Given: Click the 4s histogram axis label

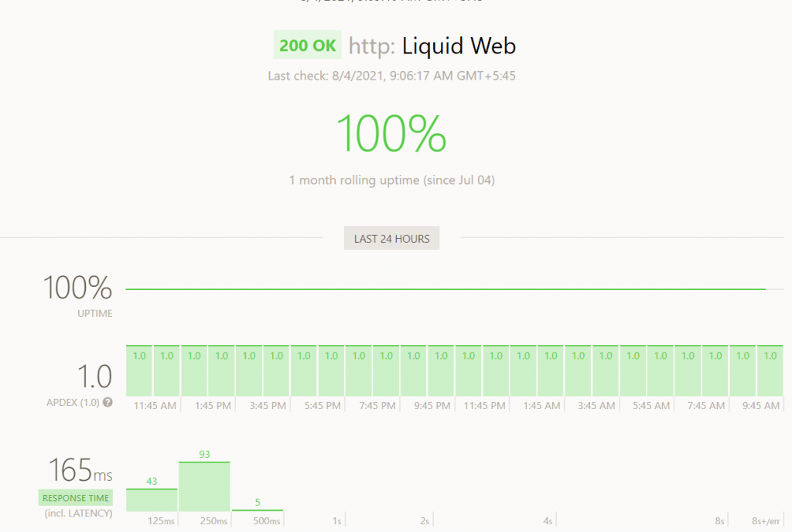Looking at the screenshot, I should 548,521.
